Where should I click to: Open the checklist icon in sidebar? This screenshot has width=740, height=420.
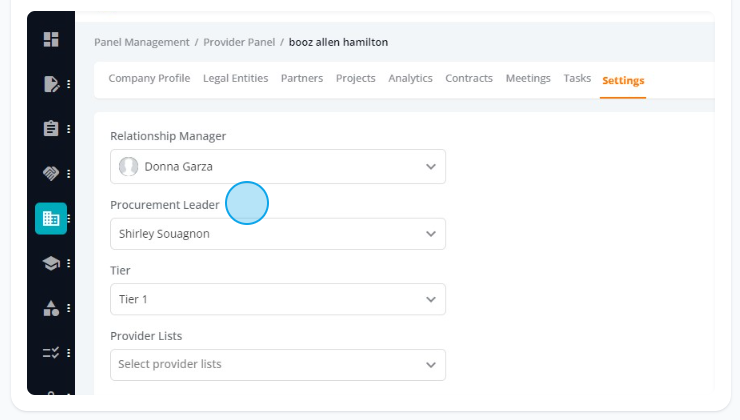tap(51, 353)
